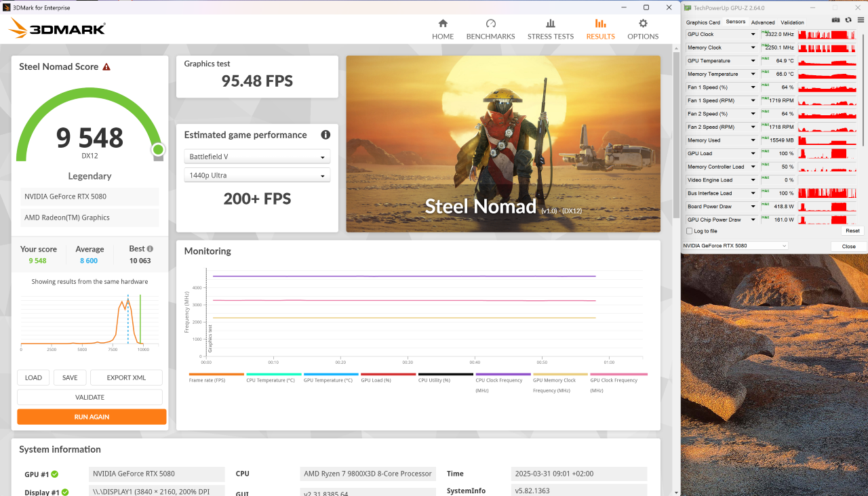Click the Steel Nomad benchmark image

tap(502, 144)
